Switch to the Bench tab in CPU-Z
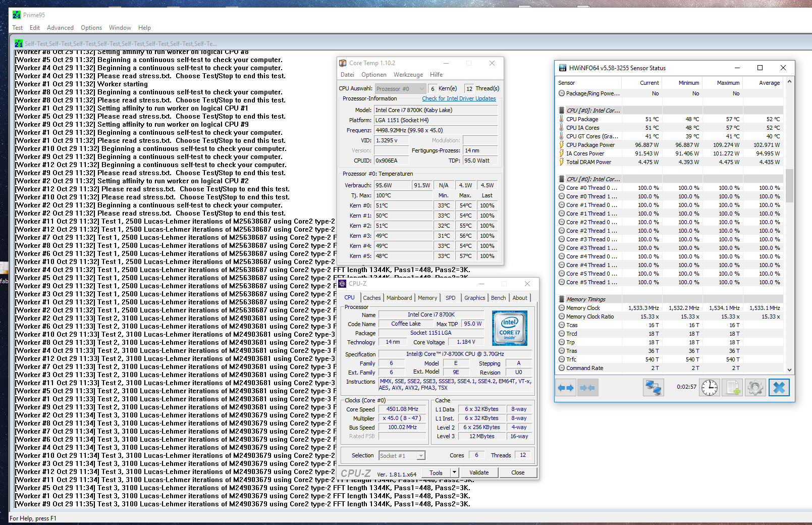 (499, 298)
